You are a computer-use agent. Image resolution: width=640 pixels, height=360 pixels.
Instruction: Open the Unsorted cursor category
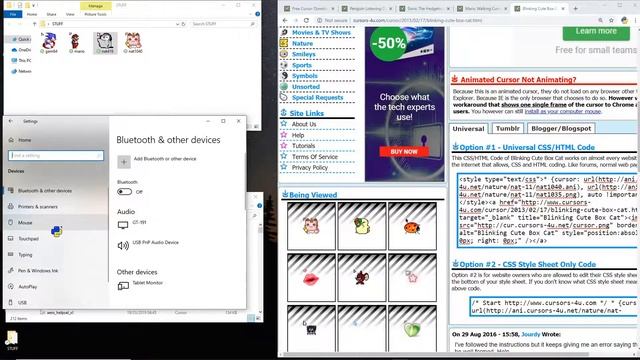(x=306, y=87)
